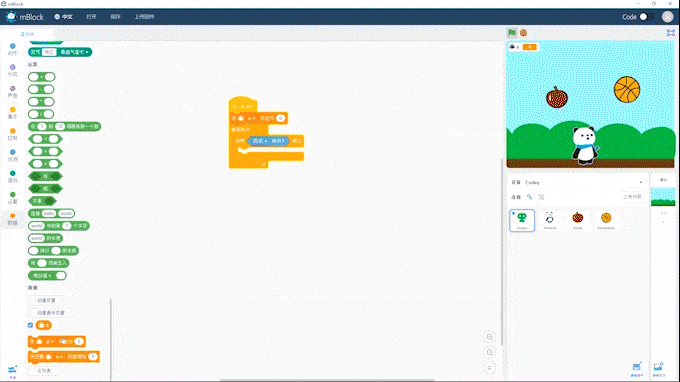680x382 pixels.
Task: Click the 创建变量 button
Action: tap(46, 300)
